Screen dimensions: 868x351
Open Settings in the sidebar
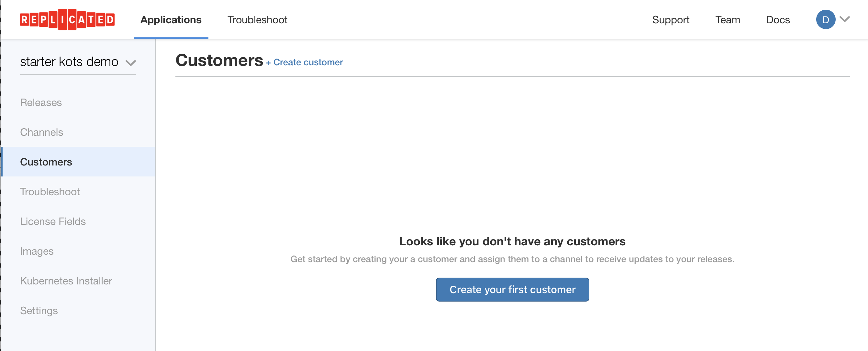pyautogui.click(x=39, y=311)
